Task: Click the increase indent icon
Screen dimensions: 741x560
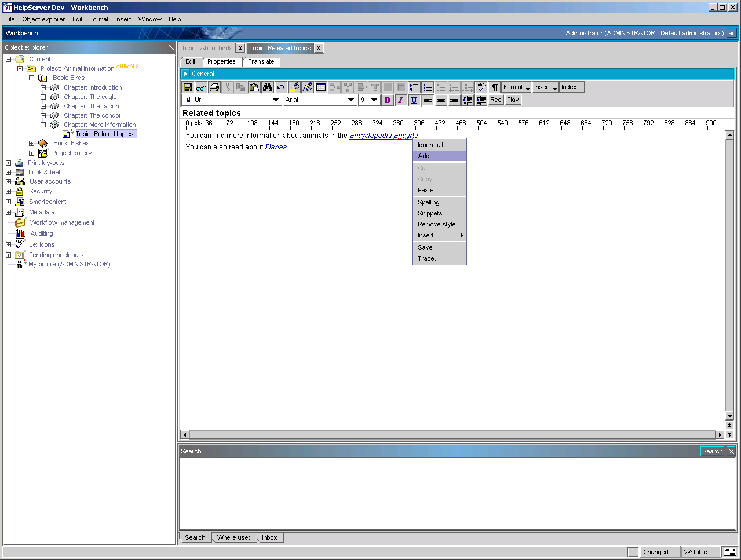Action: 481,100
